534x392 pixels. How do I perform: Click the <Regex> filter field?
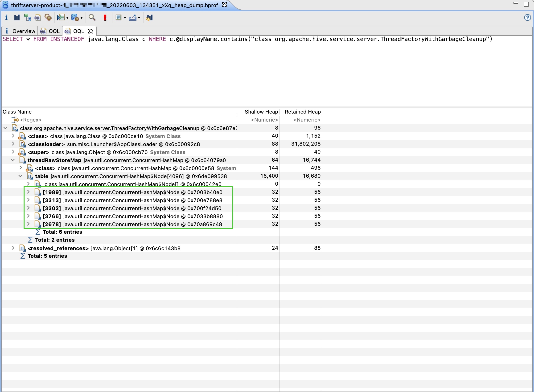pos(31,120)
